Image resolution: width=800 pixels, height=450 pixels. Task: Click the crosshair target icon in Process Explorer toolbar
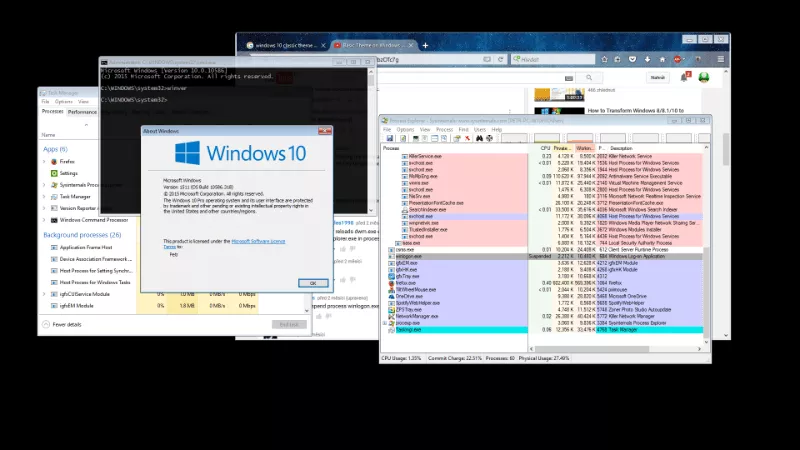point(489,138)
